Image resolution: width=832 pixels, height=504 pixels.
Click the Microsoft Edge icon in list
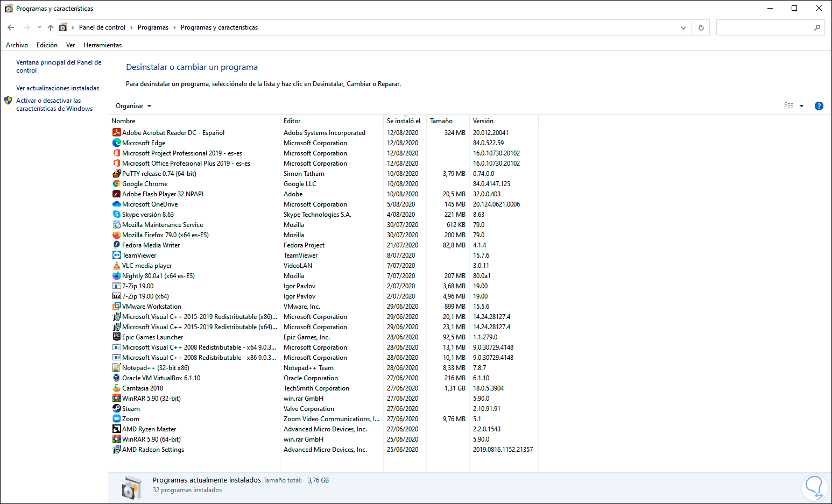click(x=116, y=143)
